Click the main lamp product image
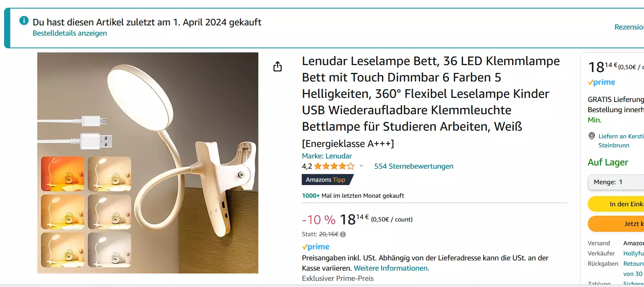This screenshot has width=644, height=287. (x=148, y=163)
